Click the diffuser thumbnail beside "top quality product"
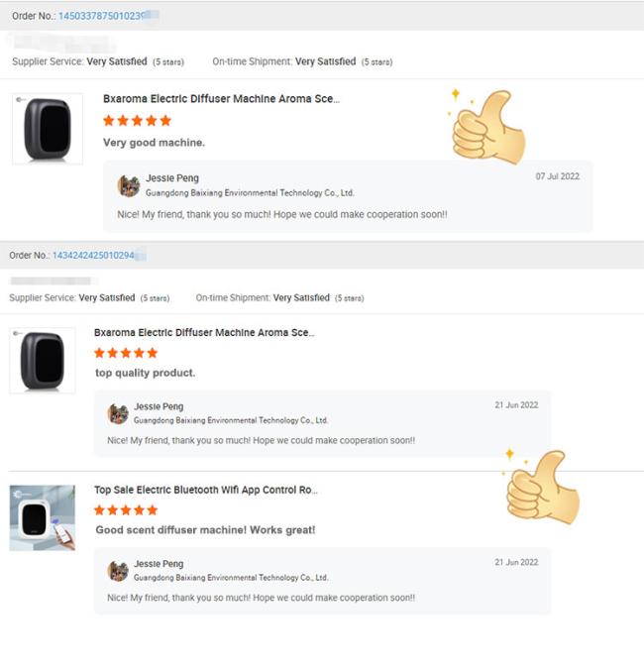Viewport: 644px width, 671px height. pyautogui.click(x=42, y=361)
